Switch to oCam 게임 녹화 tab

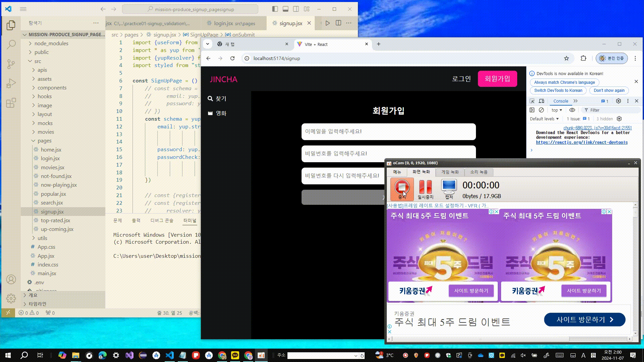450,172
